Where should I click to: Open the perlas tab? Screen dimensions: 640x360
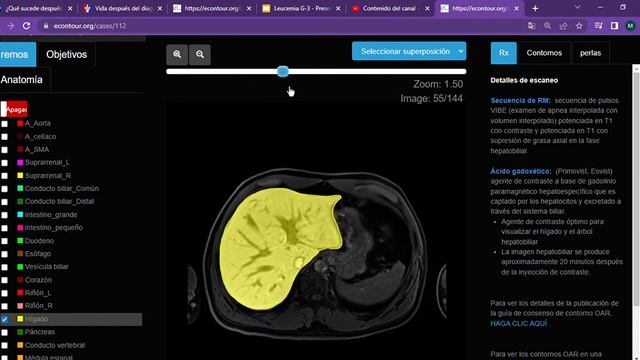click(590, 53)
